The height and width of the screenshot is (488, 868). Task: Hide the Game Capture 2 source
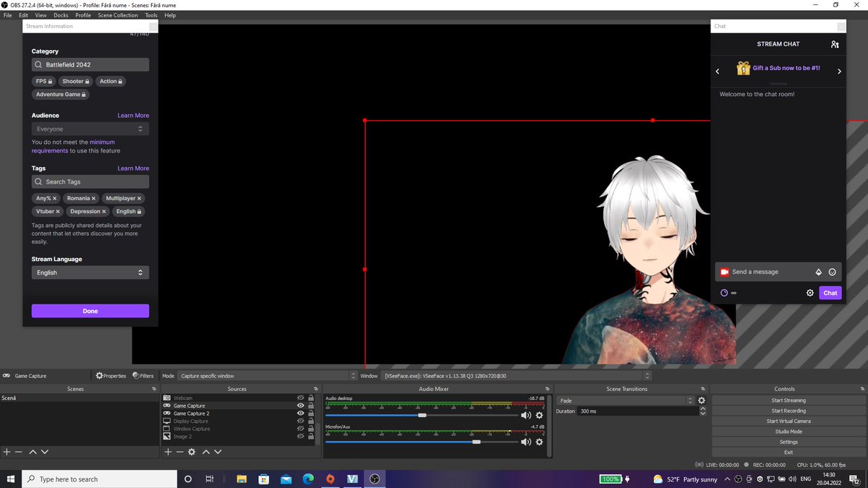pyautogui.click(x=300, y=414)
